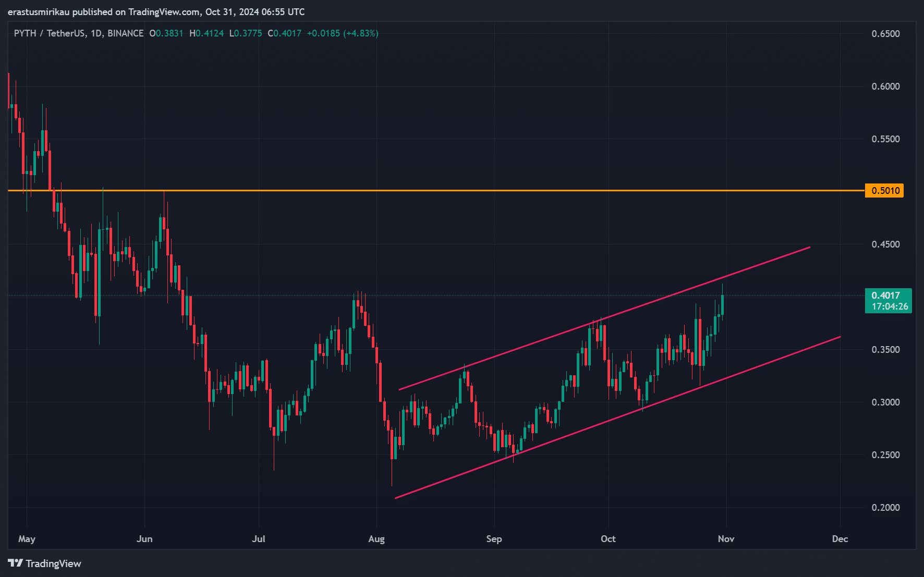Click the Aug label on the time axis
Screen dimensions: 924x577
click(376, 539)
